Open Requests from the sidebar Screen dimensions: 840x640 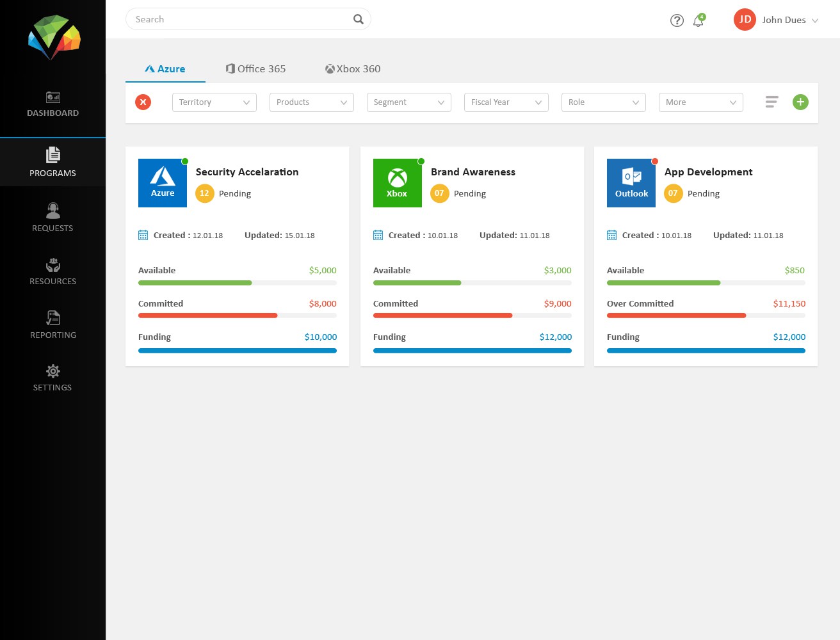click(x=52, y=218)
